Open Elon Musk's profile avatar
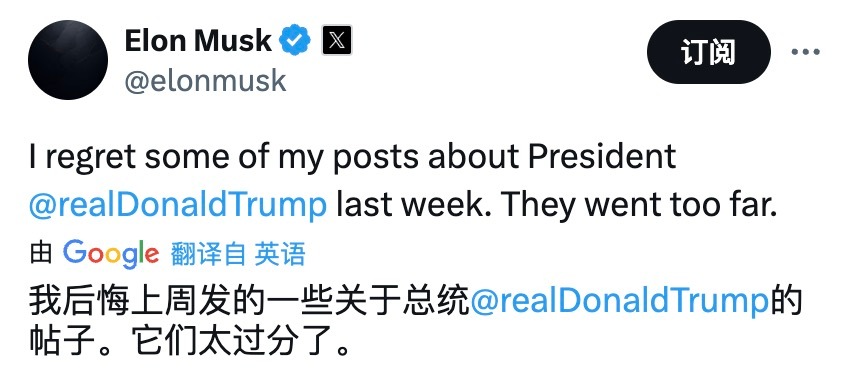 click(68, 60)
